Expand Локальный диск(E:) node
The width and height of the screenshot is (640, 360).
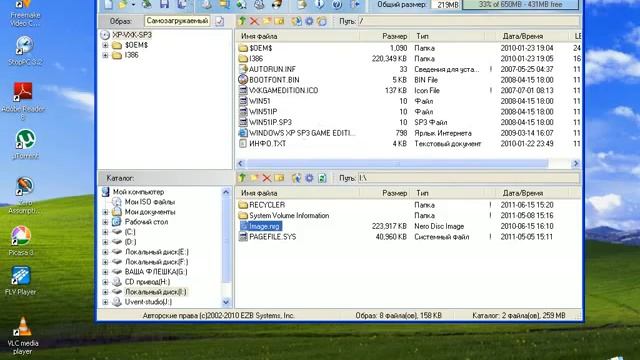point(105,252)
